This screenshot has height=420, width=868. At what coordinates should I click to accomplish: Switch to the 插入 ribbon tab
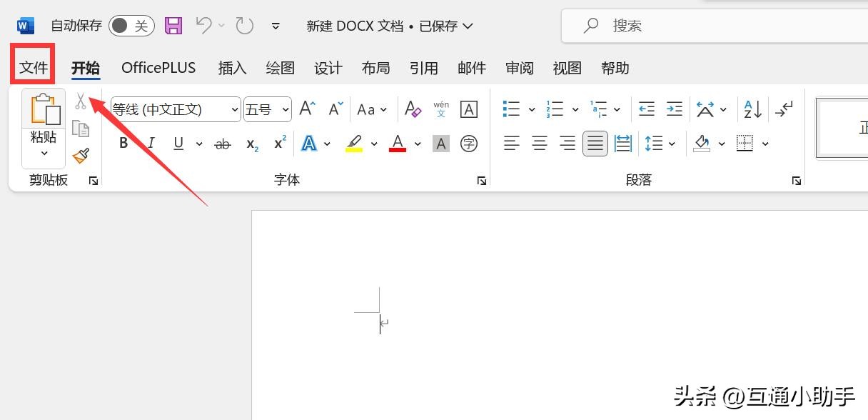231,68
